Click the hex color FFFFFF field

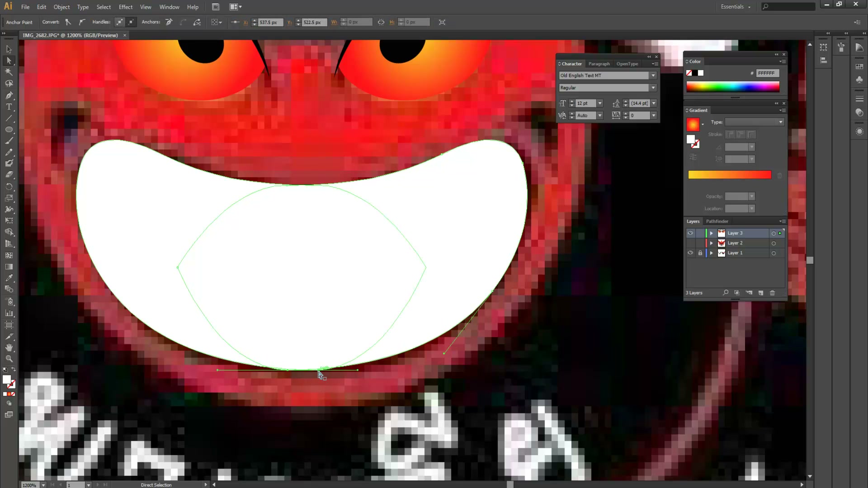768,73
